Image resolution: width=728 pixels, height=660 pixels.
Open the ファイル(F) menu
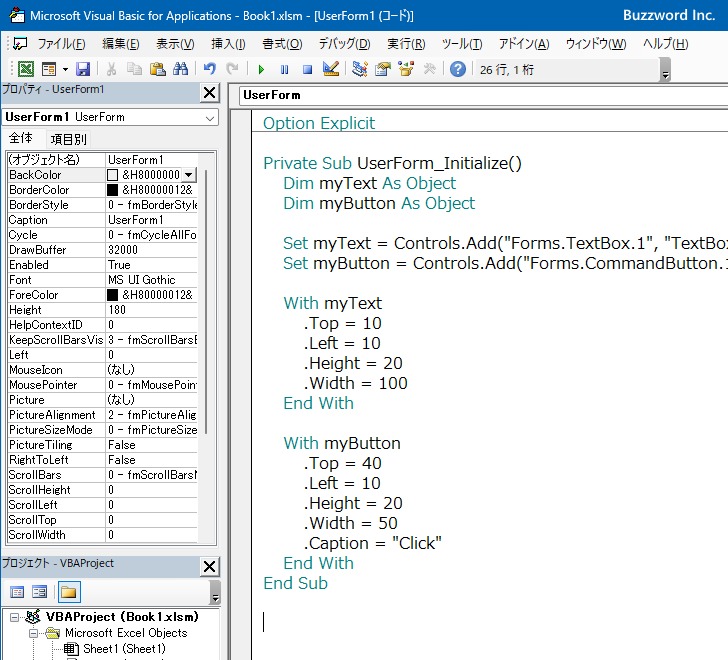point(61,44)
